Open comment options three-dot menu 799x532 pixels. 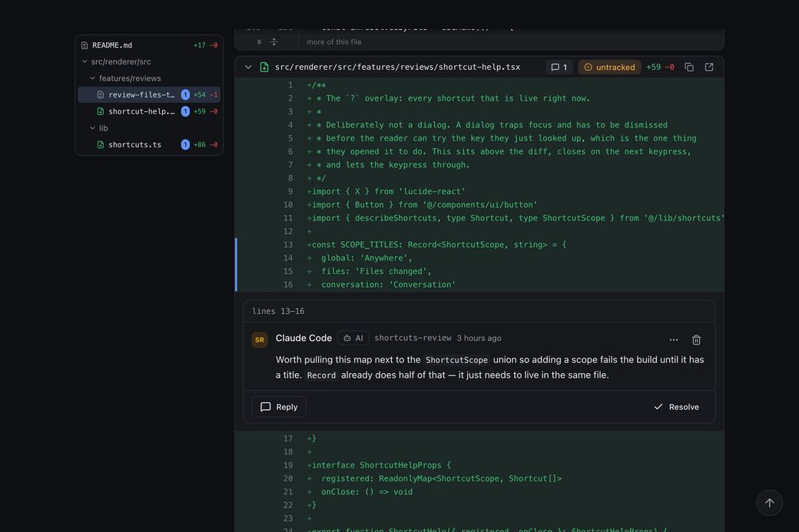click(x=674, y=339)
